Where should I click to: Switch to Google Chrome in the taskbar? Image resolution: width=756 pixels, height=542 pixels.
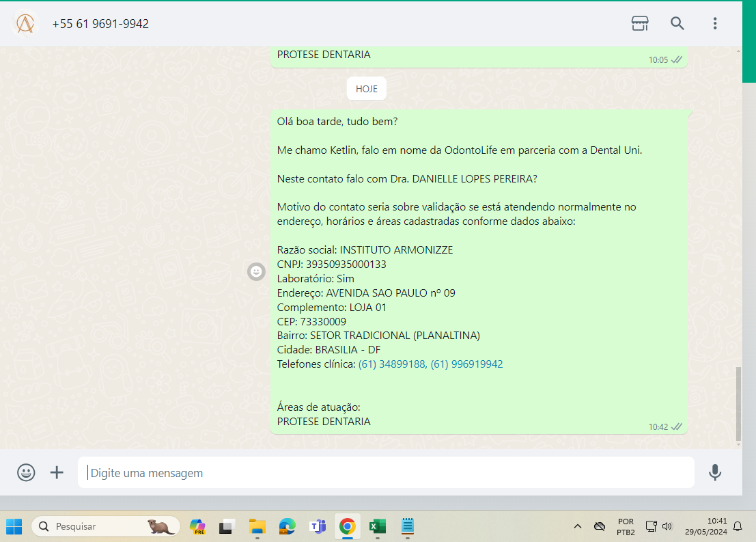pos(347,526)
